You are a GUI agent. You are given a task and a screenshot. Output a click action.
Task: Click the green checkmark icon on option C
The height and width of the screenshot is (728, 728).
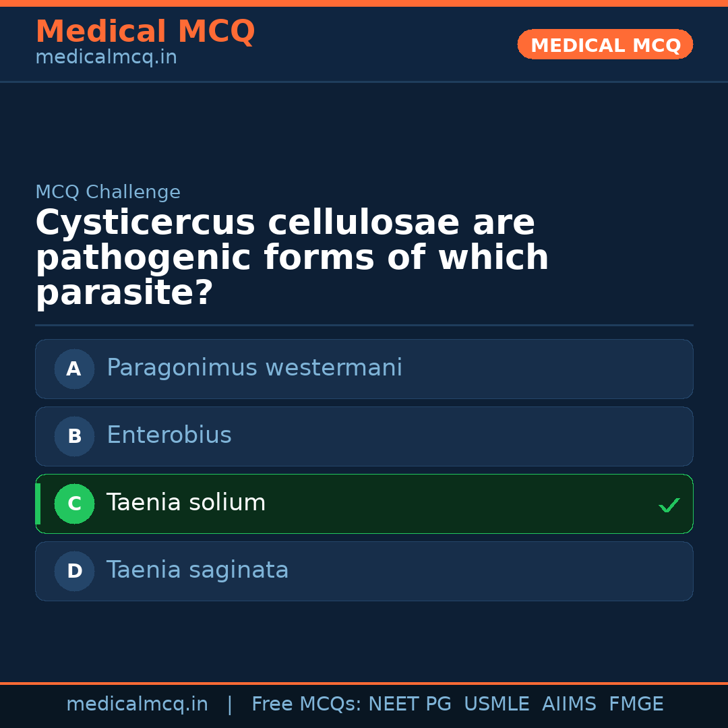[x=669, y=504]
